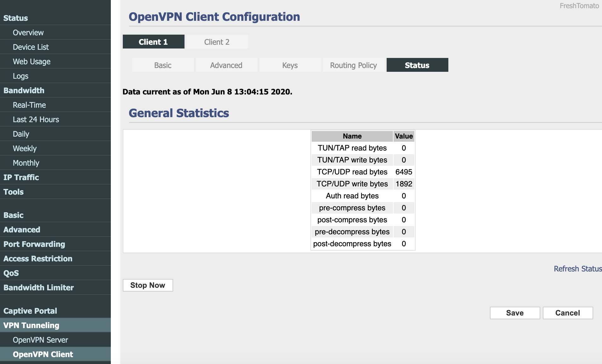The height and width of the screenshot is (364, 602).
Task: Click the Cancel button
Action: point(568,313)
